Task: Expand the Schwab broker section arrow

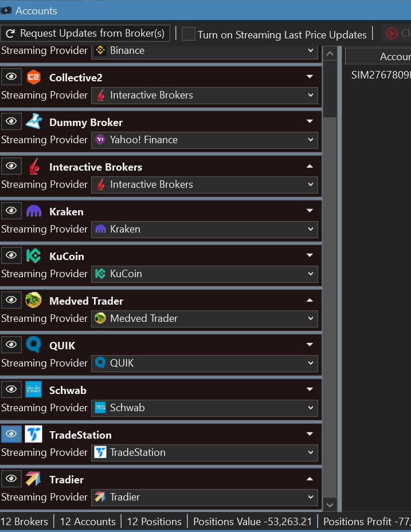Action: click(x=310, y=390)
